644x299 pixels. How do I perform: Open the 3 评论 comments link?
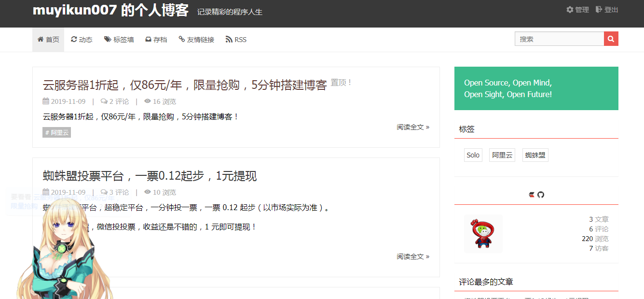click(115, 192)
